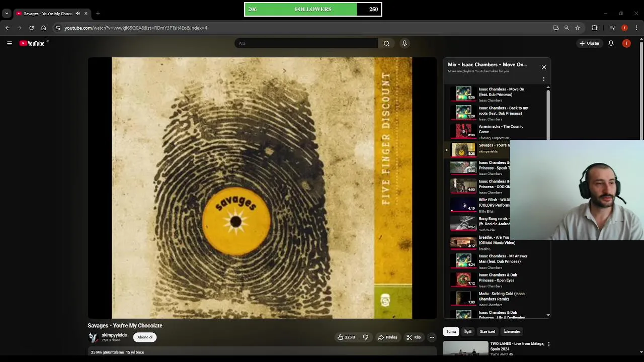Open the browser extensions puzzle icon
Viewport: 644px width, 362px height.
595,28
